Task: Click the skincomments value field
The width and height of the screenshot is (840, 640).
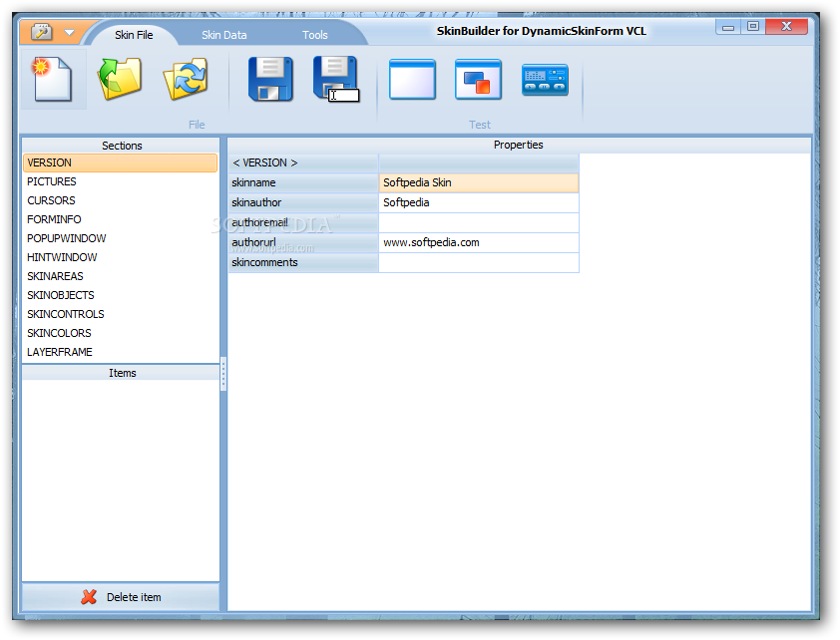Action: point(479,262)
